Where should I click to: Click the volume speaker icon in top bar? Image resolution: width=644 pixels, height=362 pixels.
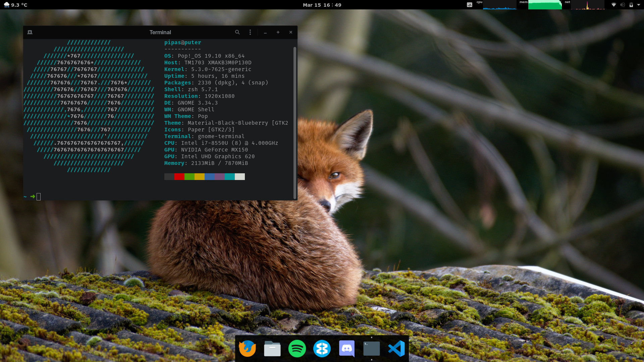click(623, 5)
